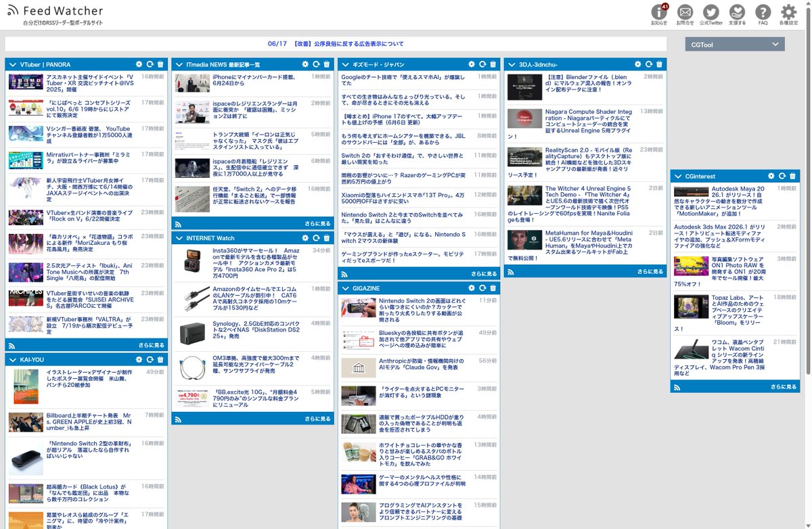Click RSS icon in VTuber | PANORA footer
812x529 pixels.
(x=12, y=345)
